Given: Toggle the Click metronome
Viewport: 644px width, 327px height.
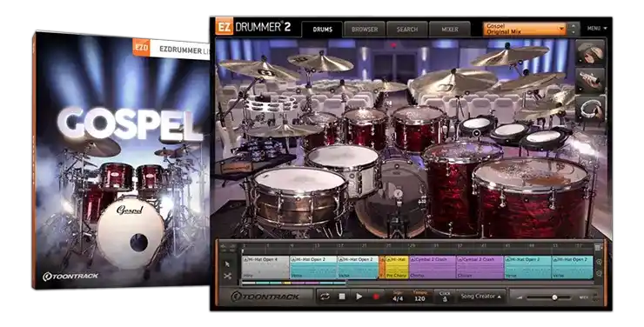Looking at the screenshot, I should 445,297.
